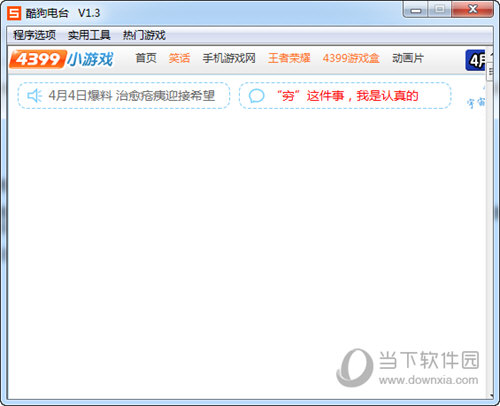The image size is (500, 406).
Task: Open the 实用工具 menu
Action: coord(89,35)
